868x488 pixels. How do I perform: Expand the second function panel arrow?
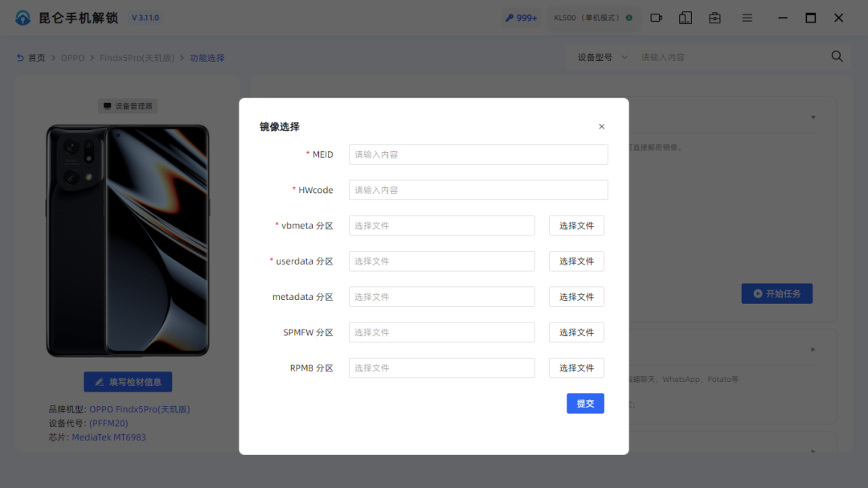(813, 350)
